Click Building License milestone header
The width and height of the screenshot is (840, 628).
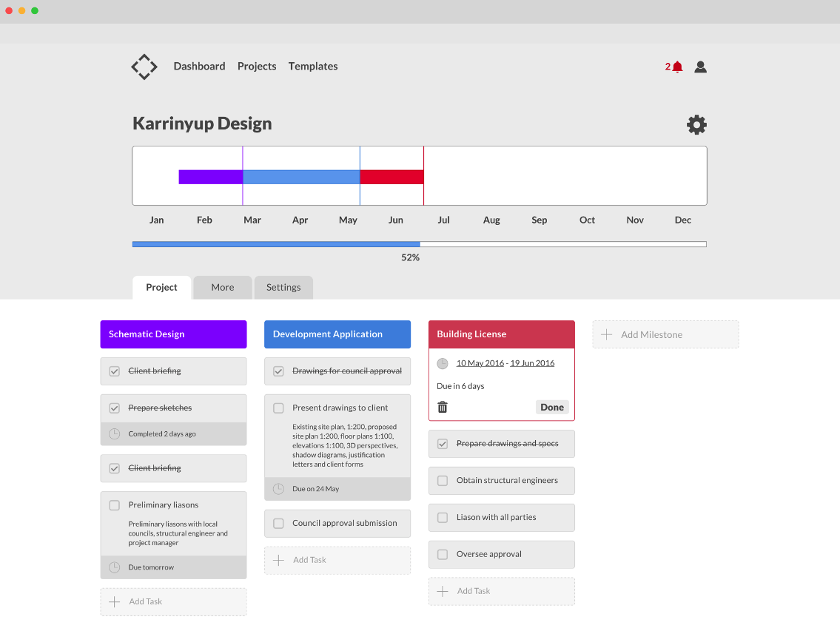(x=502, y=334)
